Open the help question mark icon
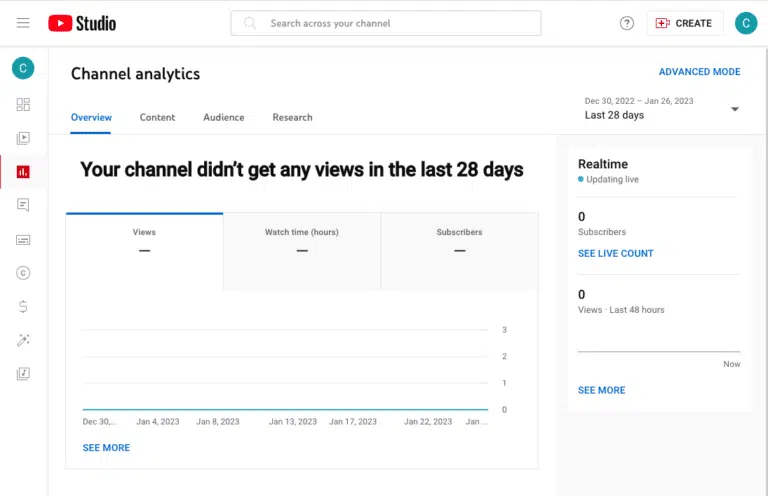 coord(626,23)
